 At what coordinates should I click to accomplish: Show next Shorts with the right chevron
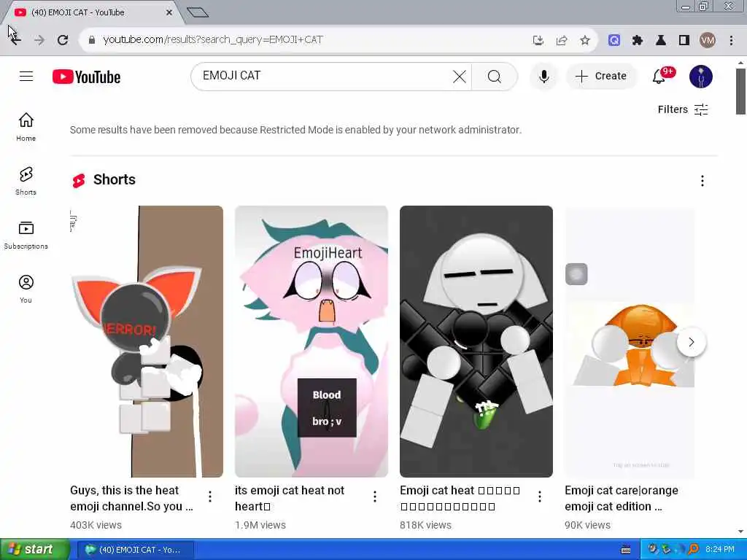[x=692, y=342]
